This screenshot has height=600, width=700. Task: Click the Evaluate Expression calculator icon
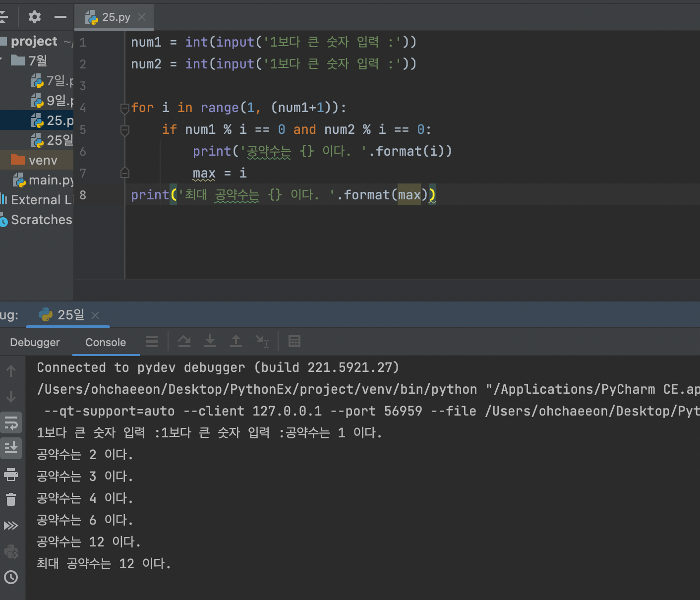(x=294, y=341)
